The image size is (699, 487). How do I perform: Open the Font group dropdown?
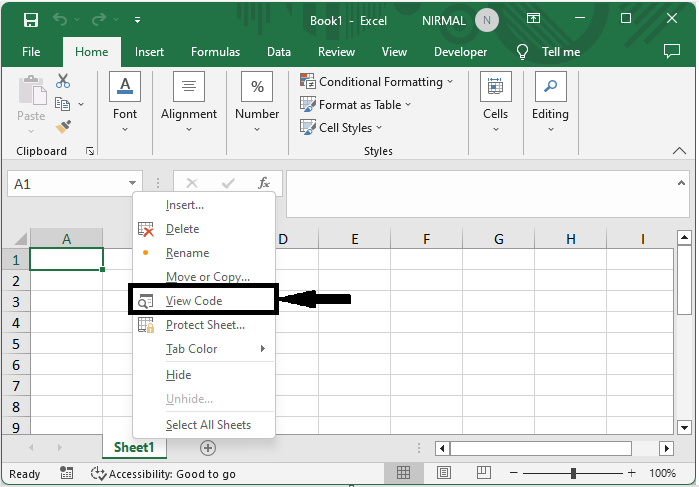(125, 103)
